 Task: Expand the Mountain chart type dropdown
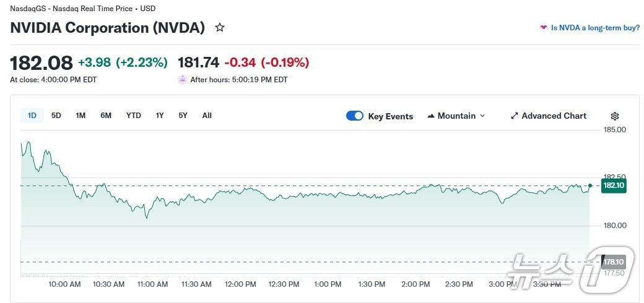[x=482, y=116]
